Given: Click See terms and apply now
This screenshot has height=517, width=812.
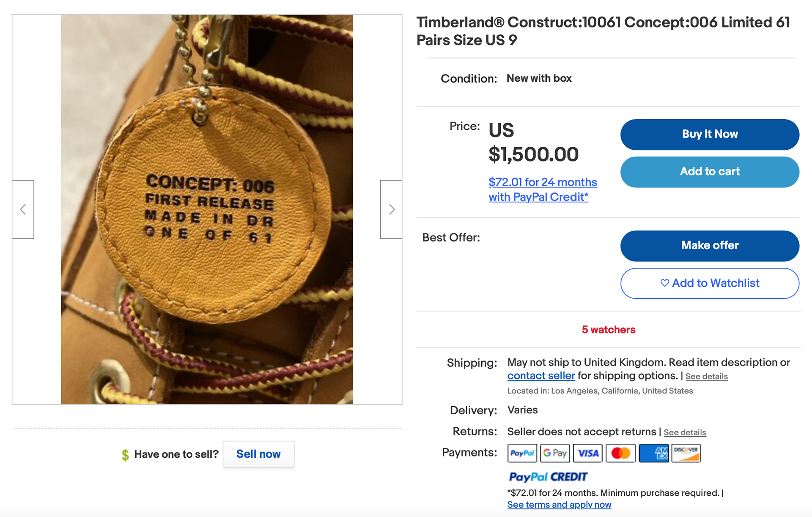Looking at the screenshot, I should (559, 505).
